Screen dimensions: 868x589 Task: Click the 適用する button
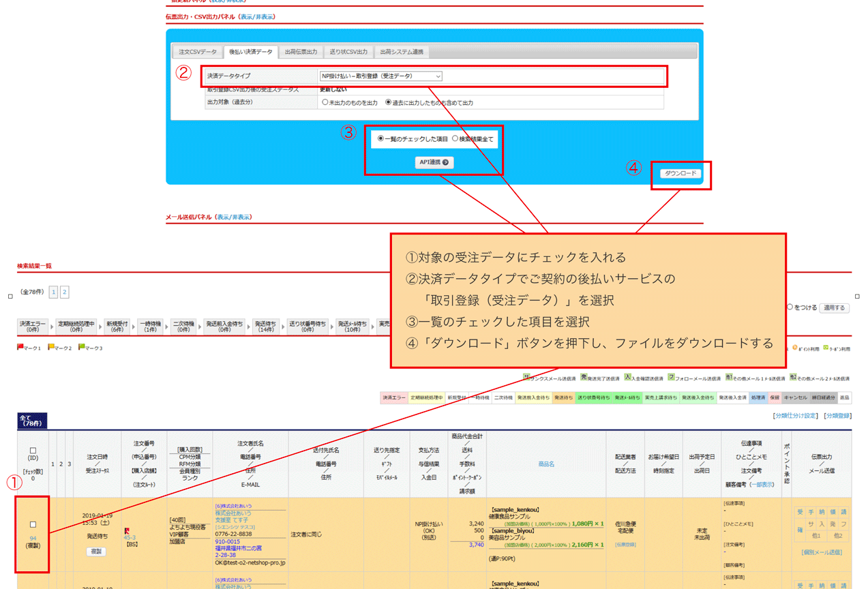834,307
